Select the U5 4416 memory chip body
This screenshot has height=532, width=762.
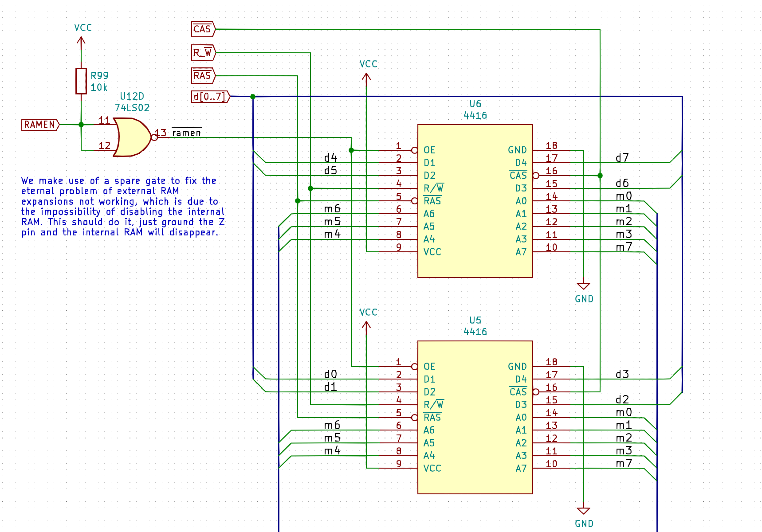pos(475,417)
